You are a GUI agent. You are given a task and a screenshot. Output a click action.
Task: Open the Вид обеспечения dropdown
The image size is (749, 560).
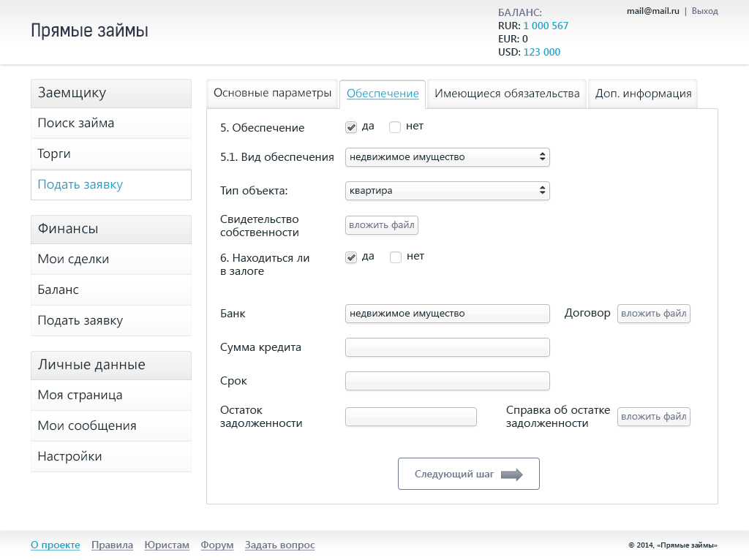[x=448, y=157]
